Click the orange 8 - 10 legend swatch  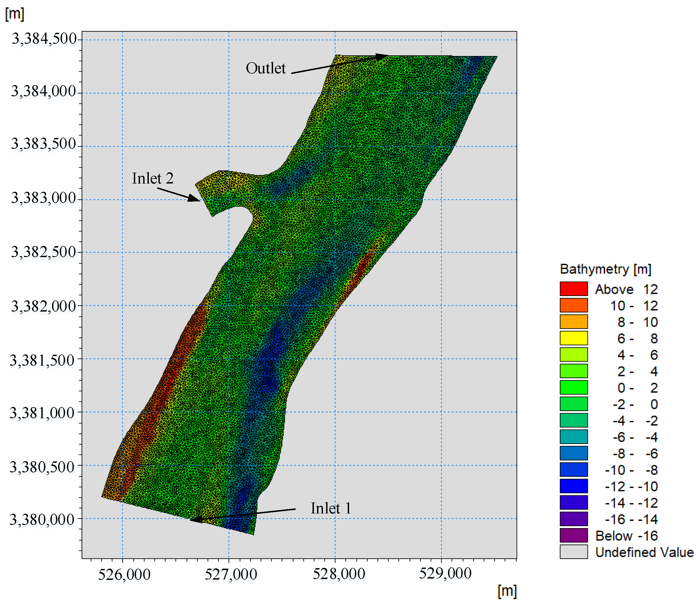click(x=573, y=322)
